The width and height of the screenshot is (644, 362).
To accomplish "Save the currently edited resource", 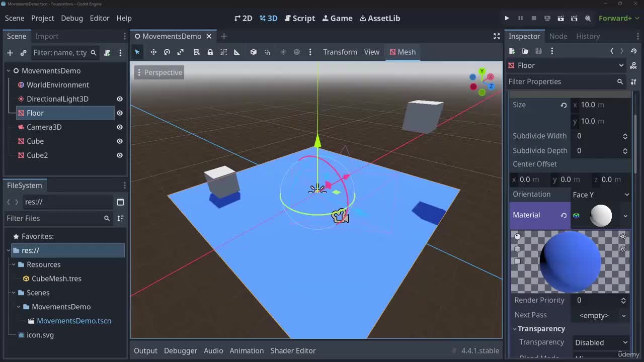I will [538, 51].
